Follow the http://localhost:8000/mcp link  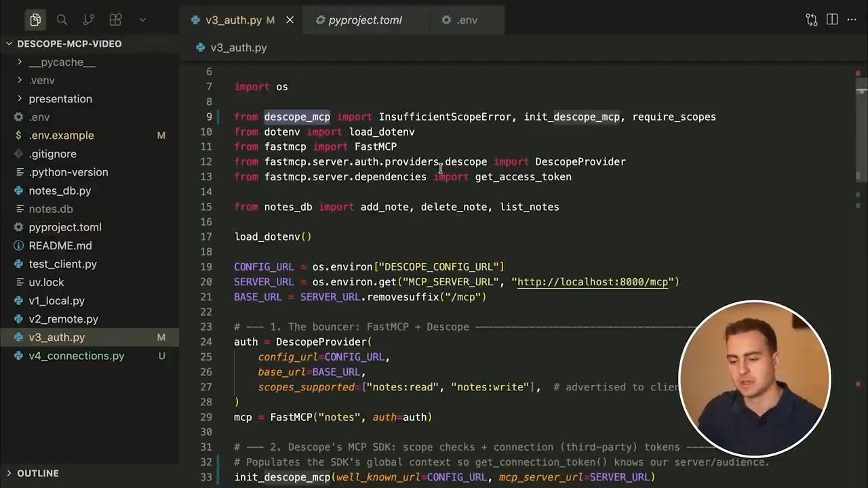[593, 282]
